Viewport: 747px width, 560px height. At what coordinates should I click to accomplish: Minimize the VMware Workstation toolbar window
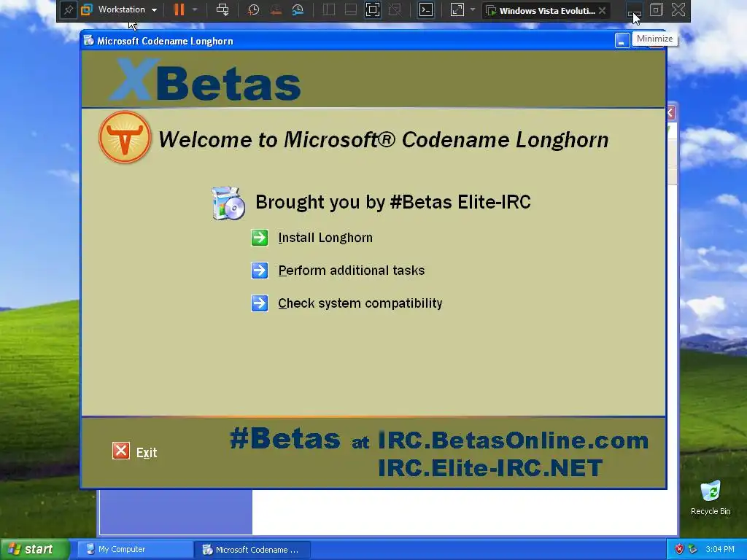click(x=634, y=10)
